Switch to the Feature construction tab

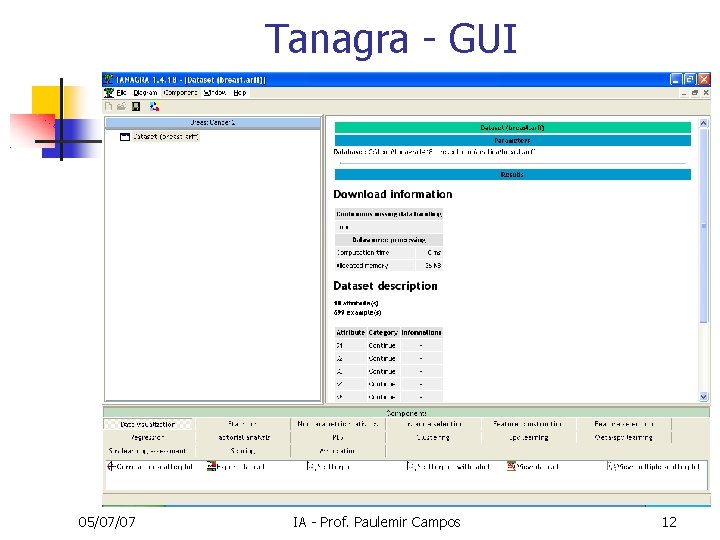[x=528, y=424]
